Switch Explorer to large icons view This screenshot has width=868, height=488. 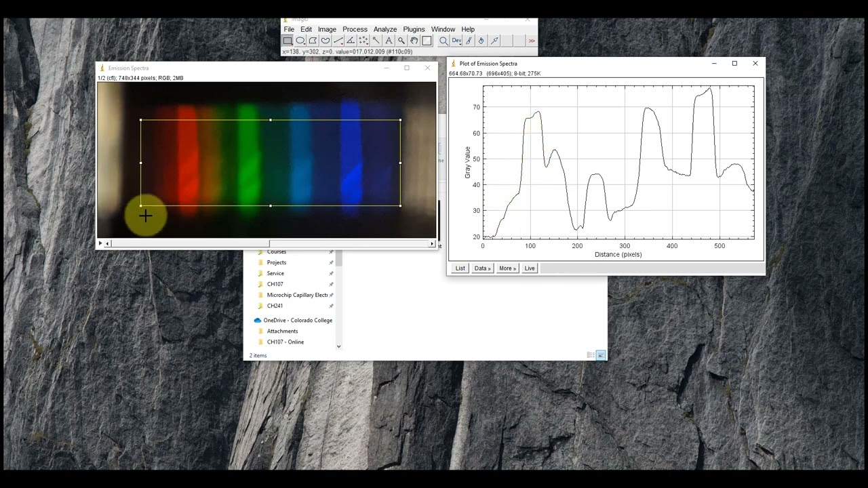(x=601, y=355)
